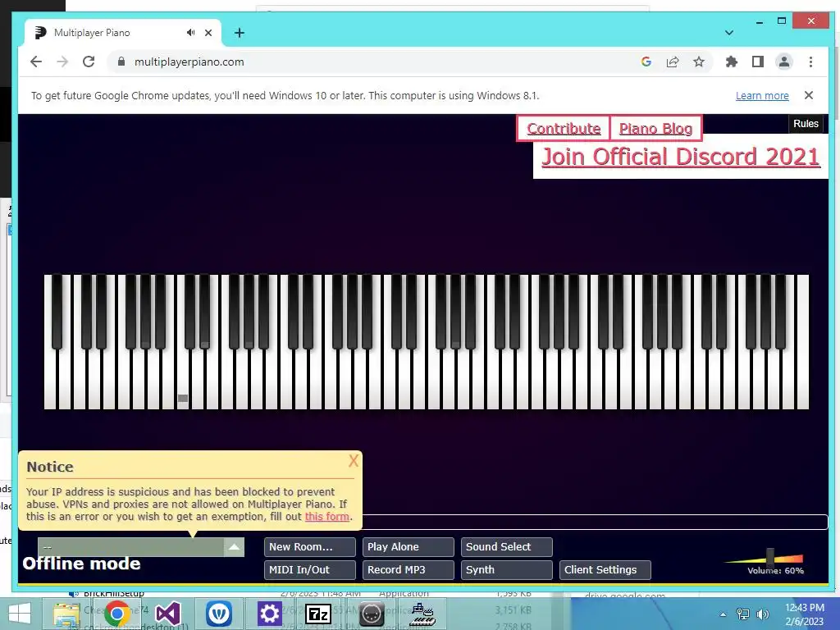Go back using the browser back arrow
The height and width of the screenshot is (630, 840).
pyautogui.click(x=36, y=62)
